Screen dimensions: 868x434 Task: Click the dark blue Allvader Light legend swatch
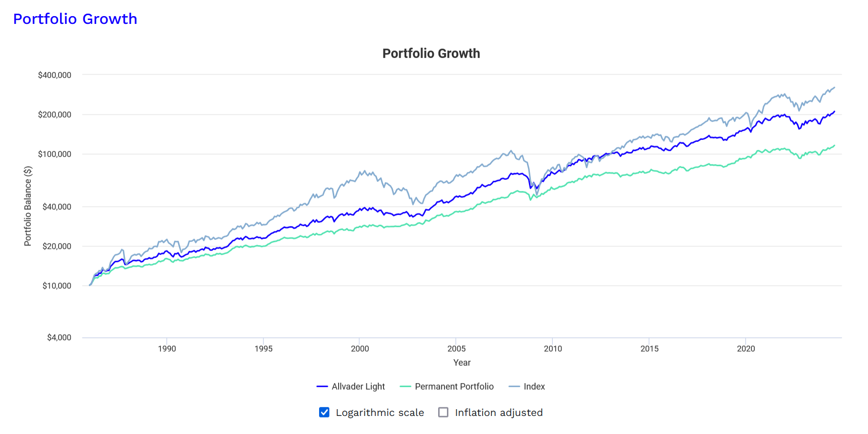322,387
